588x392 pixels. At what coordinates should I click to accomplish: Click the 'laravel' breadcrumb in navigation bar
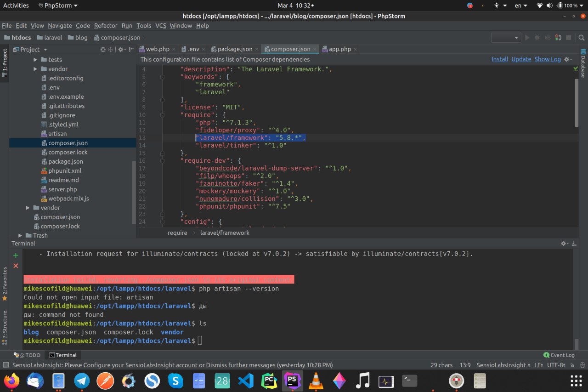point(50,38)
